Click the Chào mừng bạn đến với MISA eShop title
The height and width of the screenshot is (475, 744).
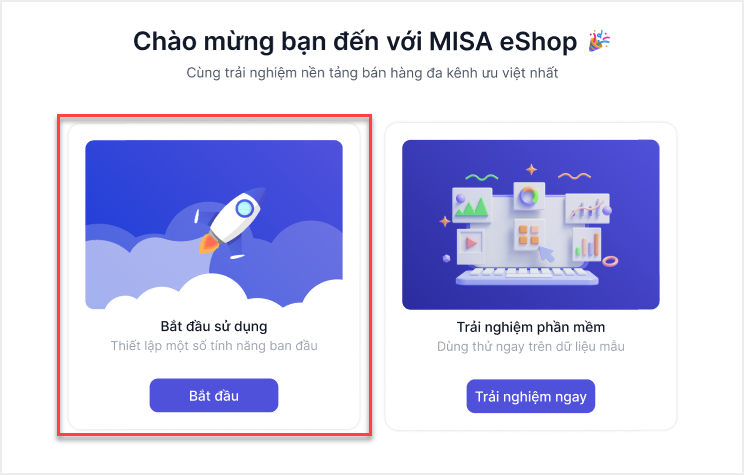(x=355, y=41)
